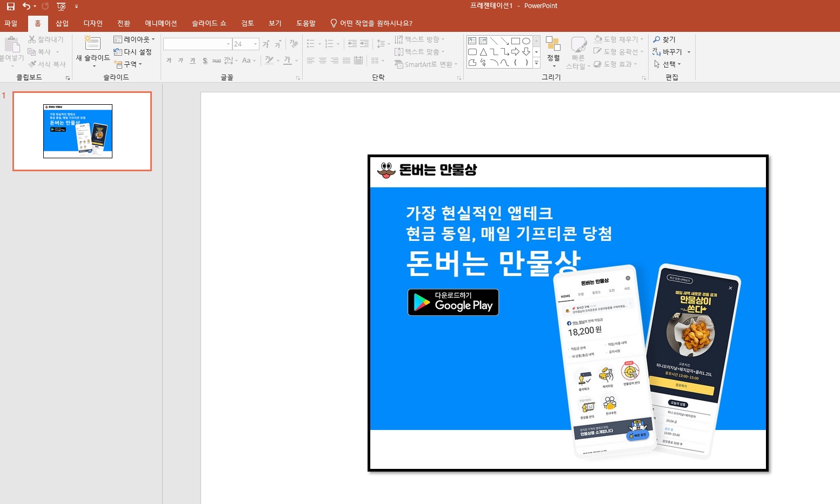Select the right arrow shape in gallery
The width and height of the screenshot is (840, 504).
pyautogui.click(x=515, y=52)
